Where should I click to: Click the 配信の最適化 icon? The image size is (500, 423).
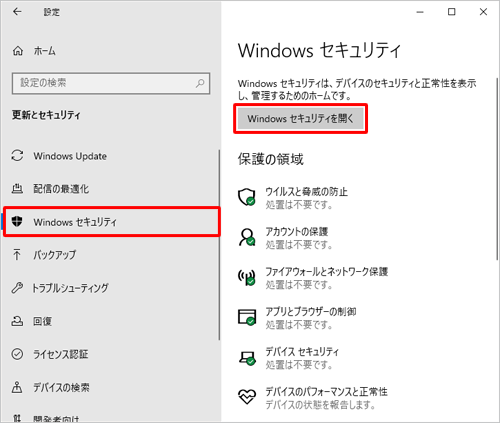coord(17,189)
